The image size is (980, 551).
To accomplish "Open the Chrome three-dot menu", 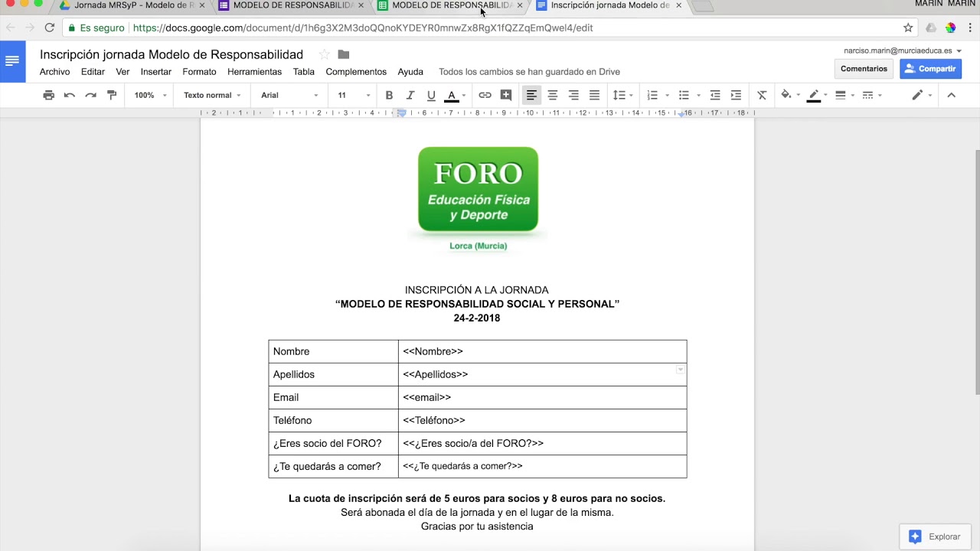I will [970, 28].
